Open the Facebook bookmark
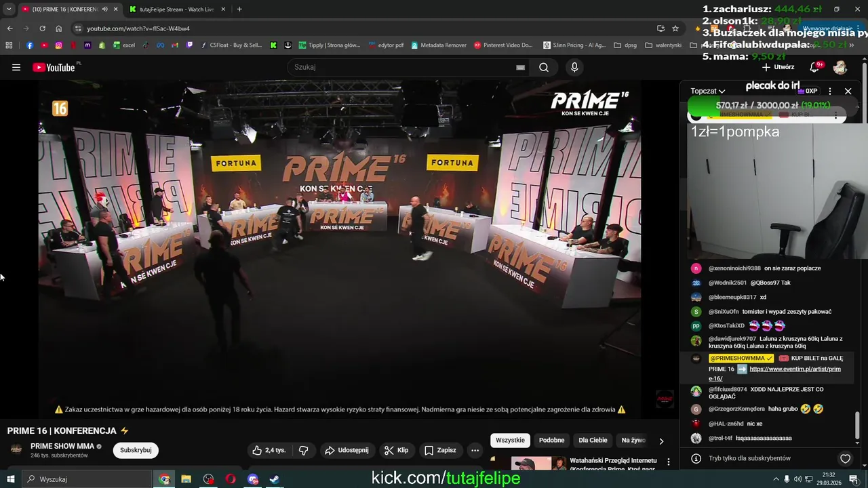This screenshot has height=488, width=868. point(30,45)
